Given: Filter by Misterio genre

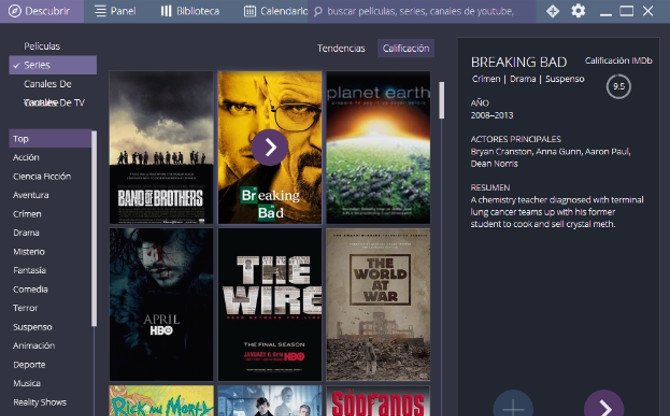Looking at the screenshot, I should [x=29, y=252].
